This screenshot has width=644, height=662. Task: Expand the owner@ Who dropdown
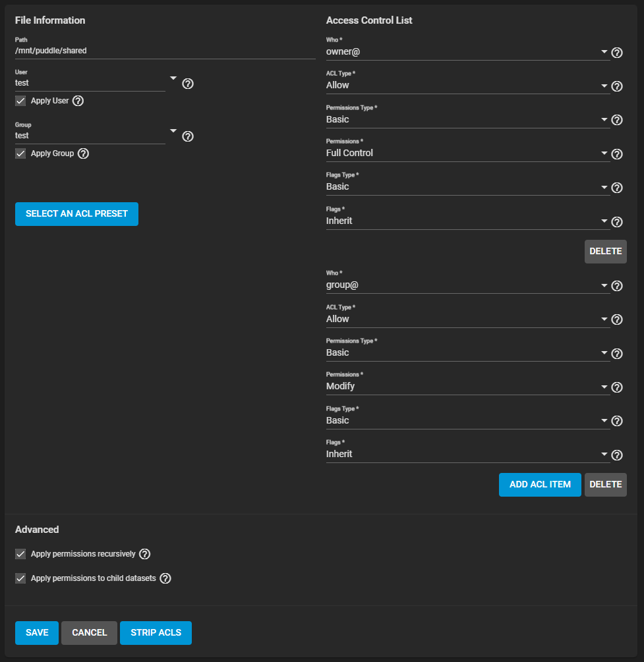point(468,51)
